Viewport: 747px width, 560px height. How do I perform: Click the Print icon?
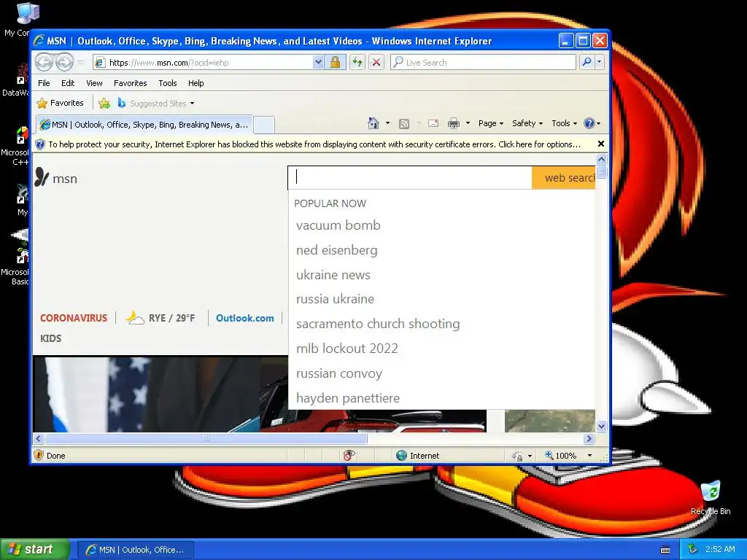[x=454, y=123]
